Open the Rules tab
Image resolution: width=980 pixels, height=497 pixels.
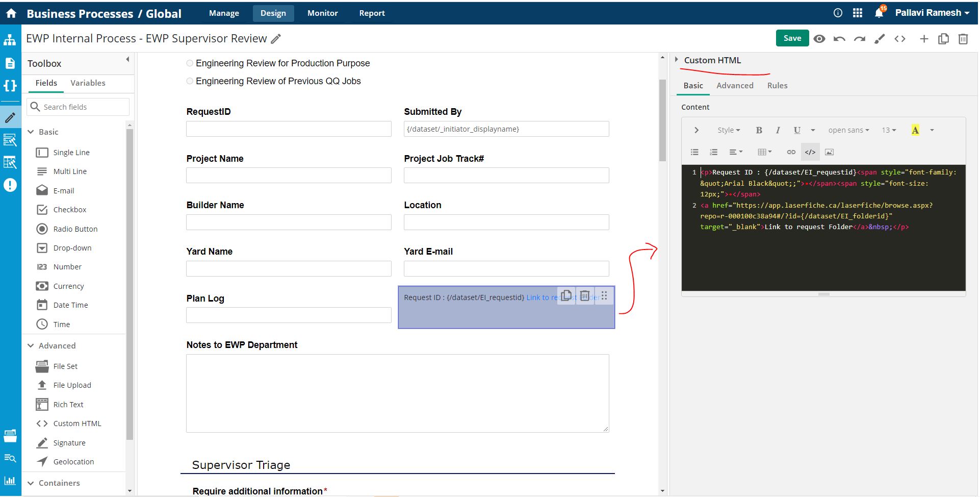(x=777, y=86)
